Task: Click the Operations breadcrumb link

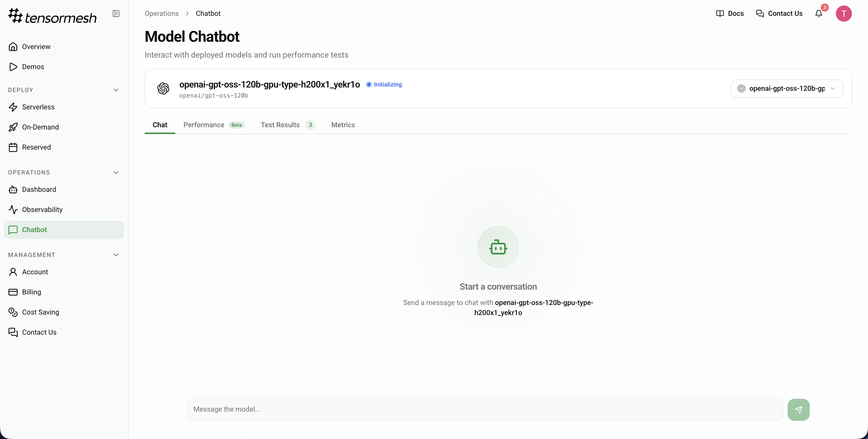Action: click(161, 14)
